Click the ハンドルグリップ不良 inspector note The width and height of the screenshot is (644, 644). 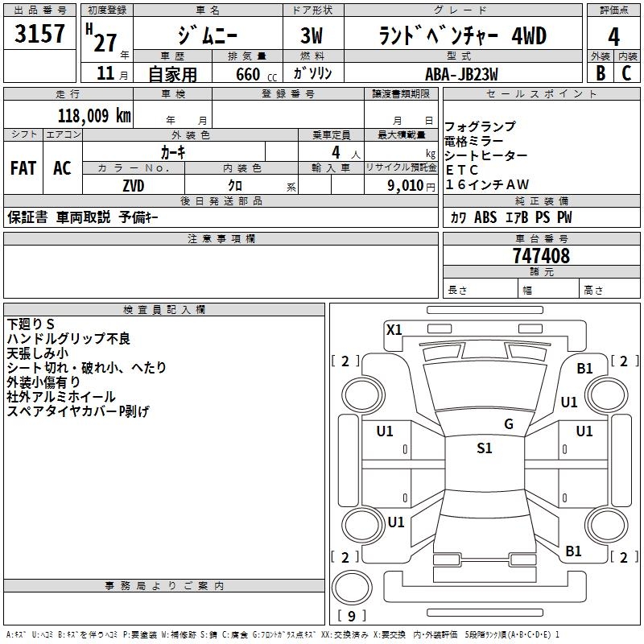point(68,338)
